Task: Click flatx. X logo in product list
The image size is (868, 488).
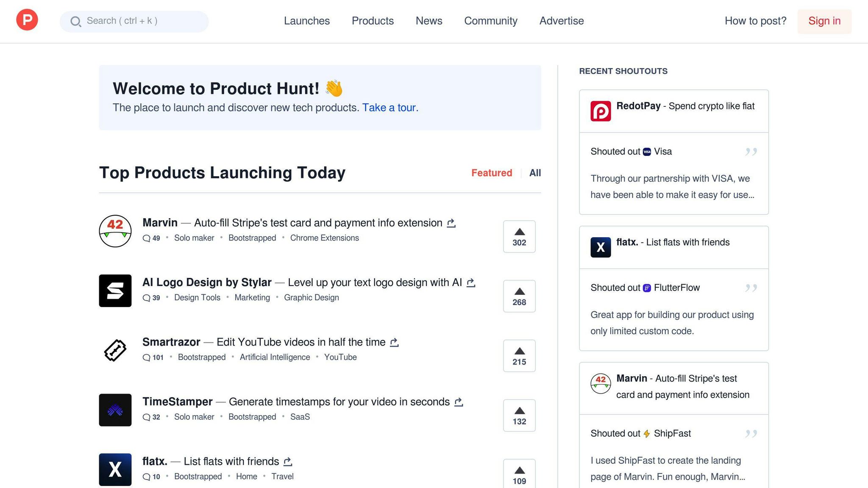Action: tap(115, 470)
